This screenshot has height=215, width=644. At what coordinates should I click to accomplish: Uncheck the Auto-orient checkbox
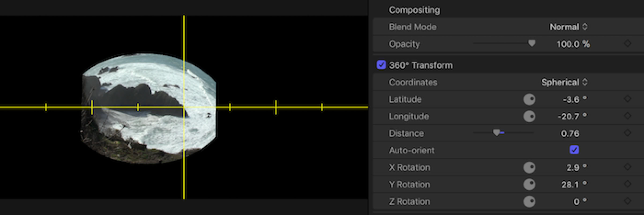point(574,150)
